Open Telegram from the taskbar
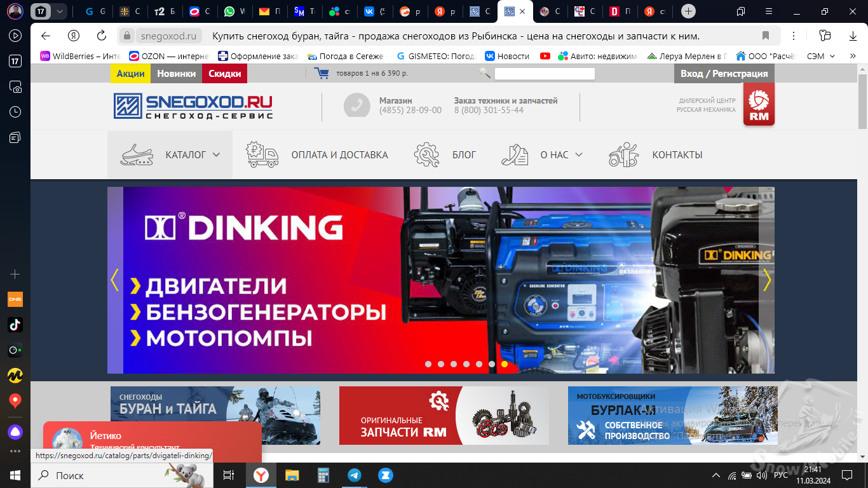 coord(355,475)
